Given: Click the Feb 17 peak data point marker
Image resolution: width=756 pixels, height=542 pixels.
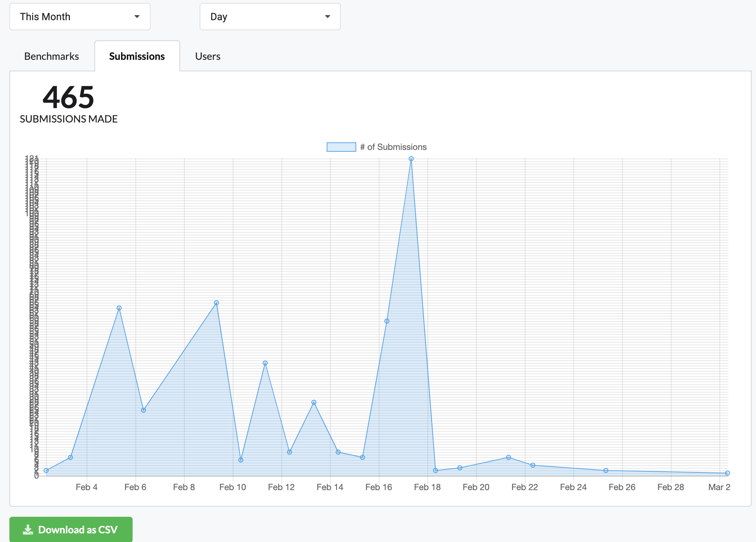Looking at the screenshot, I should pos(411,159).
